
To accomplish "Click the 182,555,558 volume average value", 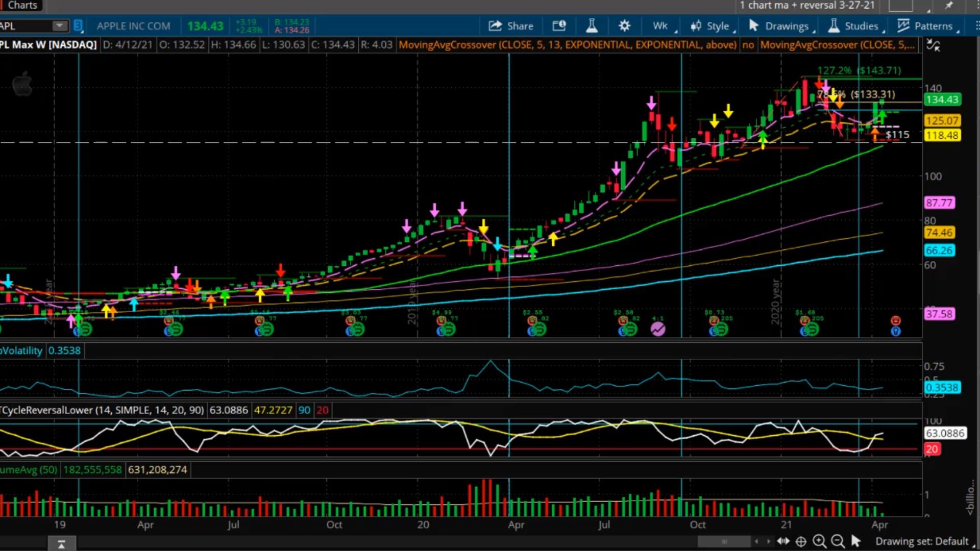I will click(x=92, y=470).
